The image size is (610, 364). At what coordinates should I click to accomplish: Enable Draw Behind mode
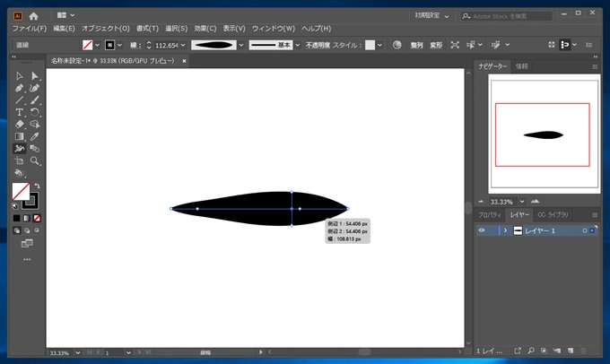click(27, 230)
